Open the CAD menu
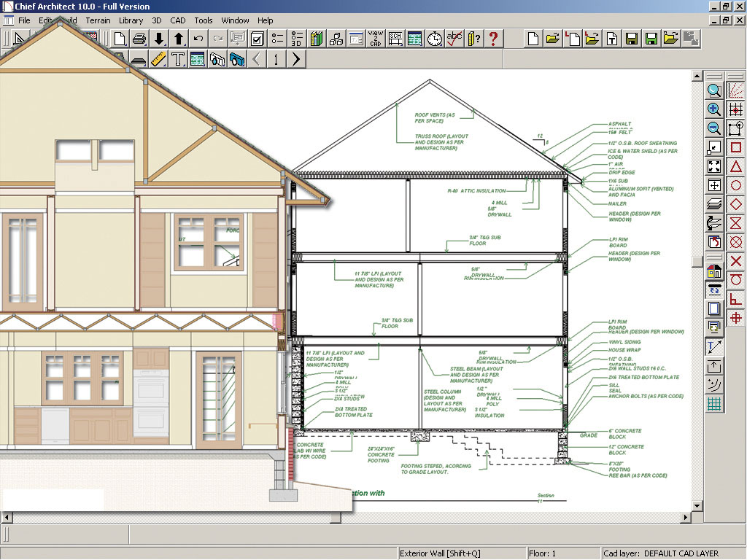 (x=178, y=20)
